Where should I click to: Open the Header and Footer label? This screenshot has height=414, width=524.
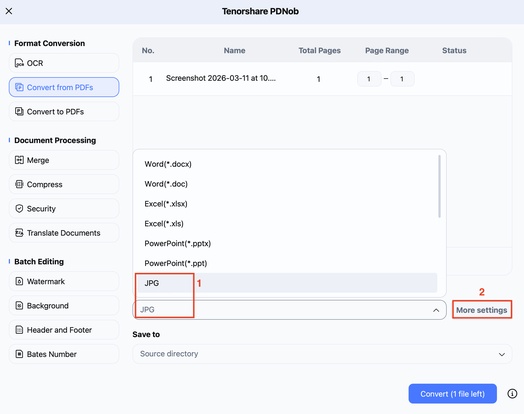(x=59, y=330)
